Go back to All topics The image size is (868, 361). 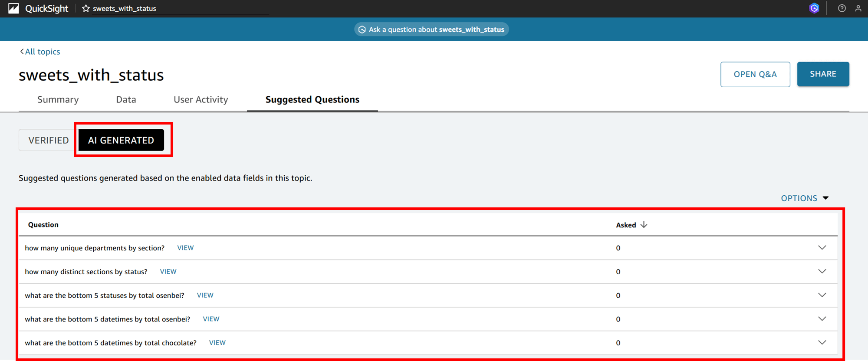(x=40, y=52)
